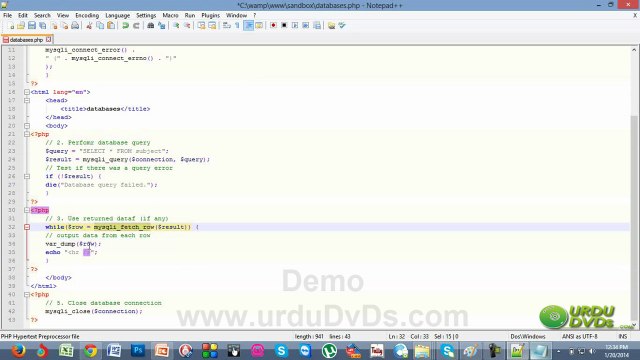Click the Close document toolbar icon
Image resolution: width=640 pixels, height=360 pixels.
click(54, 26)
